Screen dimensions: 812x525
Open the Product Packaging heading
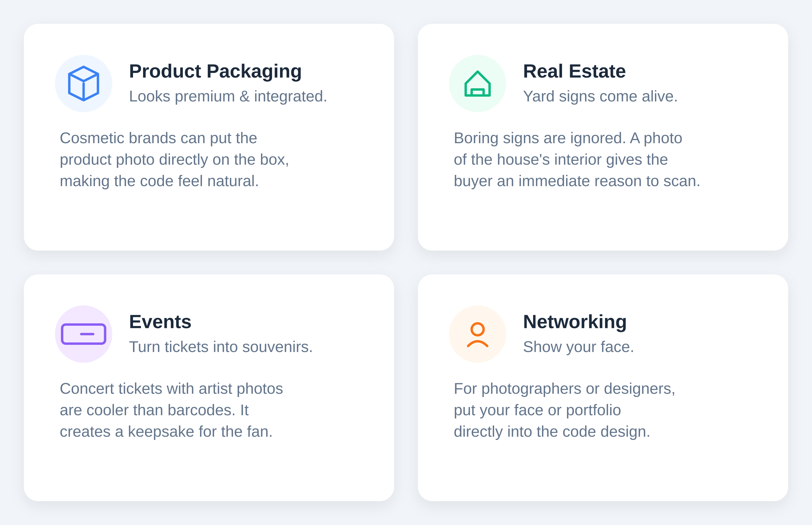(x=215, y=71)
